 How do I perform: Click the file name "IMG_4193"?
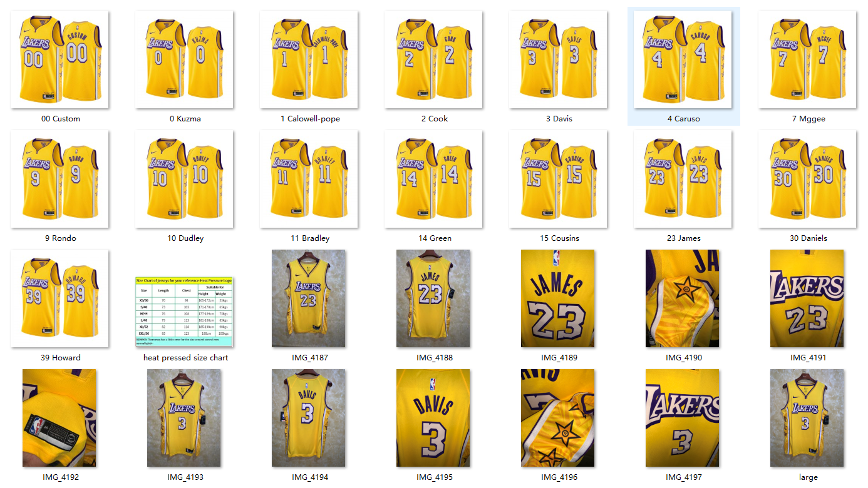tap(185, 477)
